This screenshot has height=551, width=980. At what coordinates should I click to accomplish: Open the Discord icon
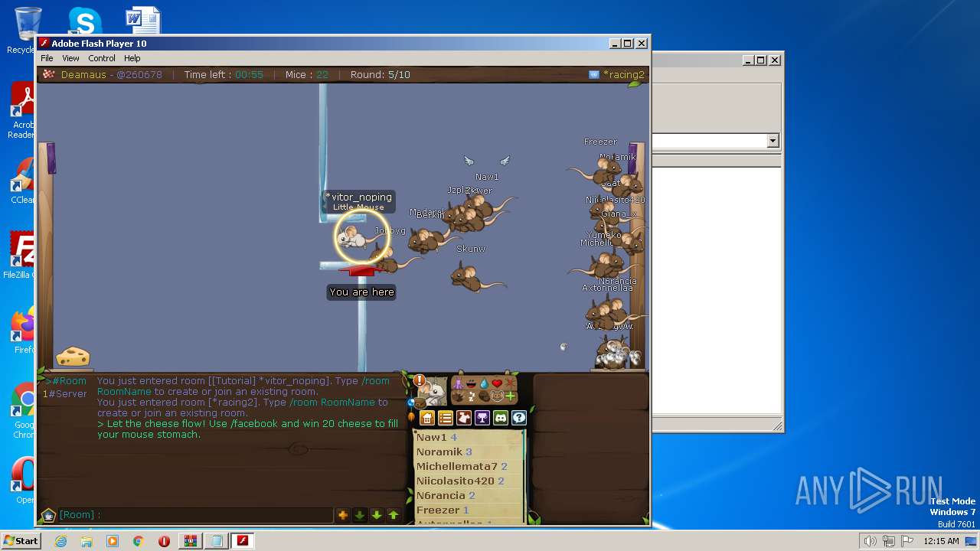pos(501,418)
